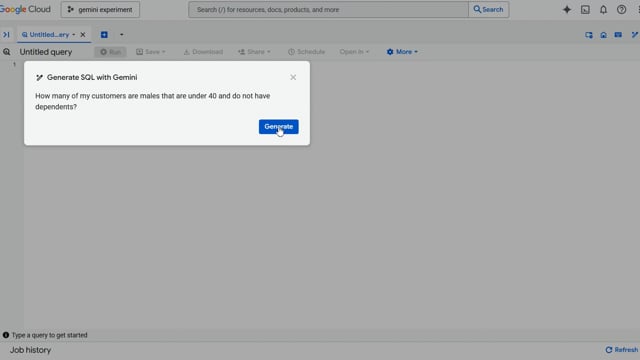
Task: Click the Search button in header
Action: coord(489,9)
